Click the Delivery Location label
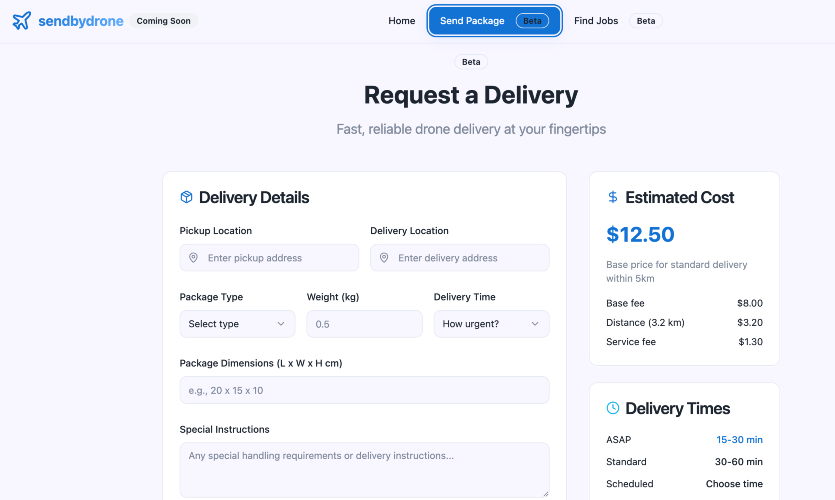This screenshot has width=835, height=500. point(410,231)
